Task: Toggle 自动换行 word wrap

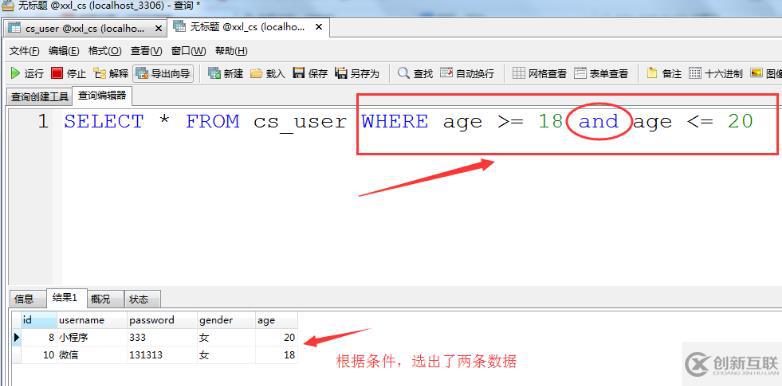Action: (467, 73)
